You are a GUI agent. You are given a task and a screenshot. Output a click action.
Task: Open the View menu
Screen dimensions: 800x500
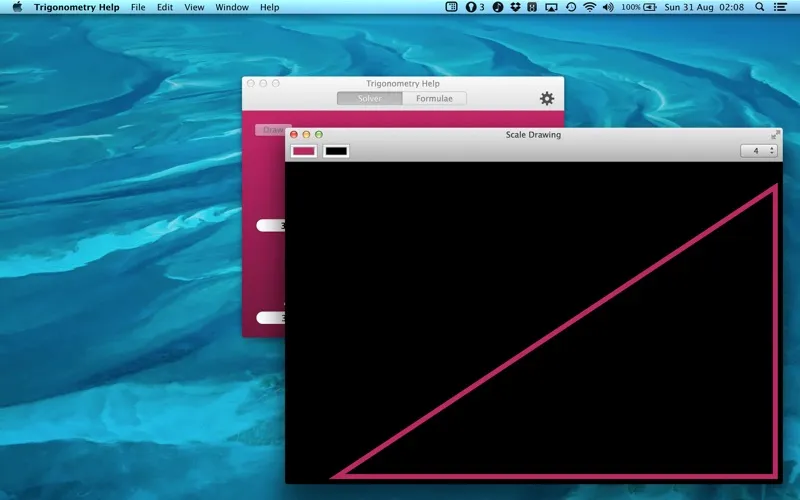[194, 7]
